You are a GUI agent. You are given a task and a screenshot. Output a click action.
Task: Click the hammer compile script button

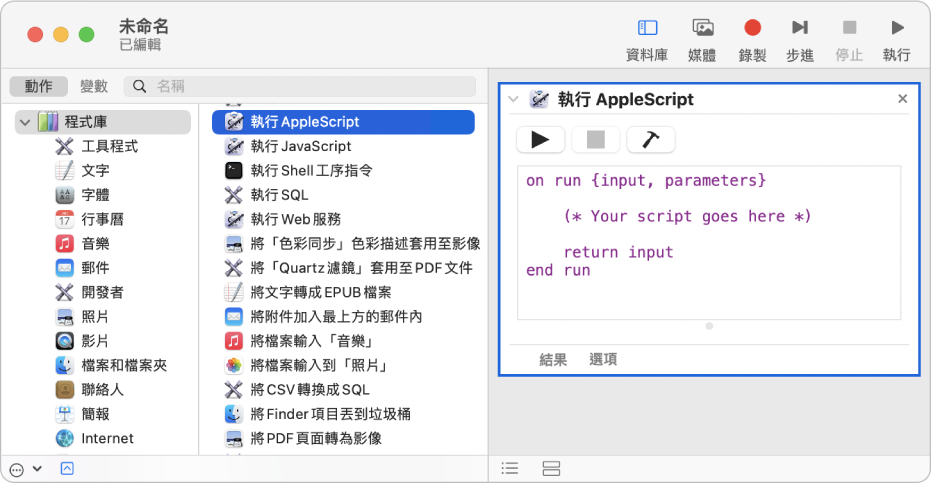tap(650, 140)
